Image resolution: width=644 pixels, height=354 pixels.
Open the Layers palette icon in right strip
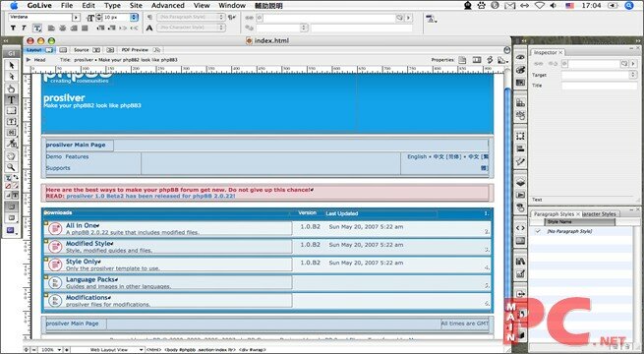click(x=520, y=182)
